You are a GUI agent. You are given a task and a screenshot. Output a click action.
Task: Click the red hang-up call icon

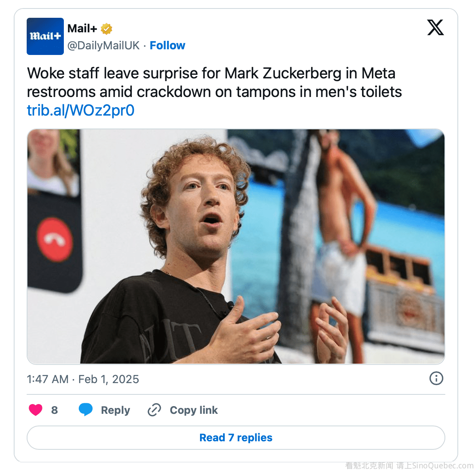[55, 240]
